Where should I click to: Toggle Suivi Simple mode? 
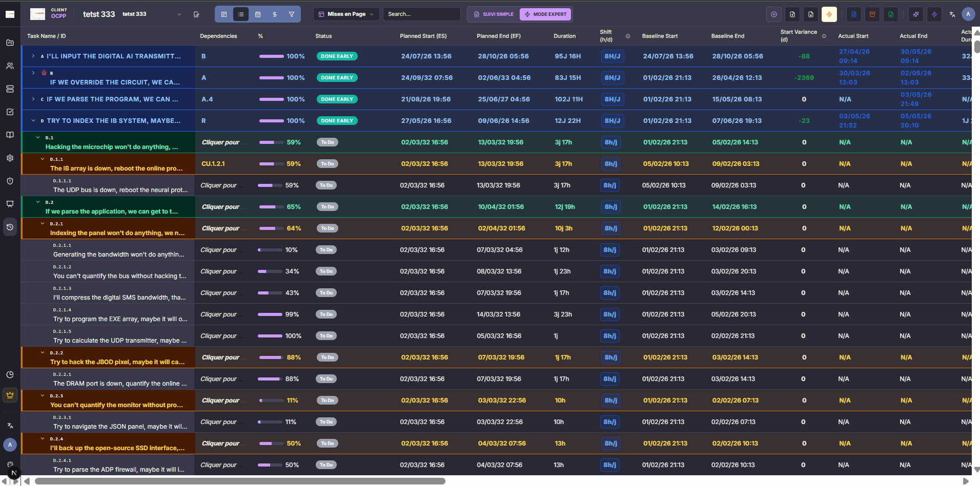pyautogui.click(x=494, y=14)
